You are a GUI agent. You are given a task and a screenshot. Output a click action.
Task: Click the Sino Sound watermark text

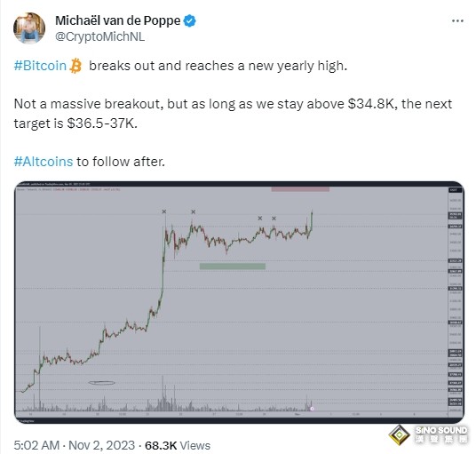pyautogui.click(x=440, y=434)
